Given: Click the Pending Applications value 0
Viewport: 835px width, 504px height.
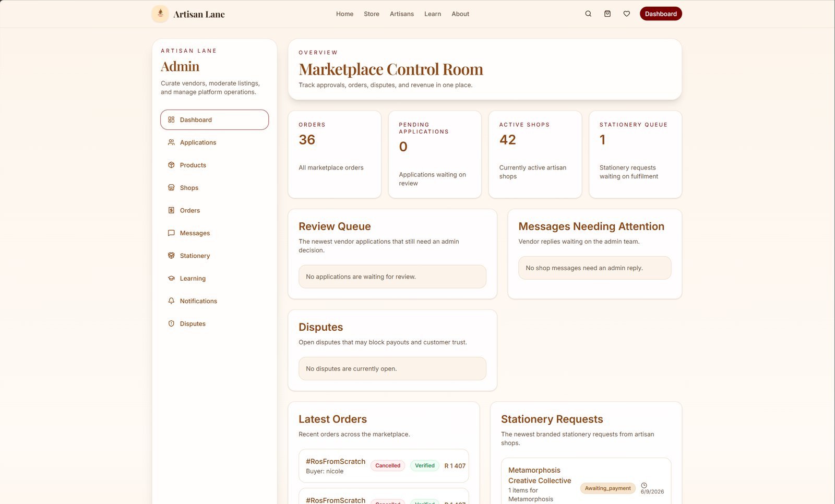Looking at the screenshot, I should point(403,147).
